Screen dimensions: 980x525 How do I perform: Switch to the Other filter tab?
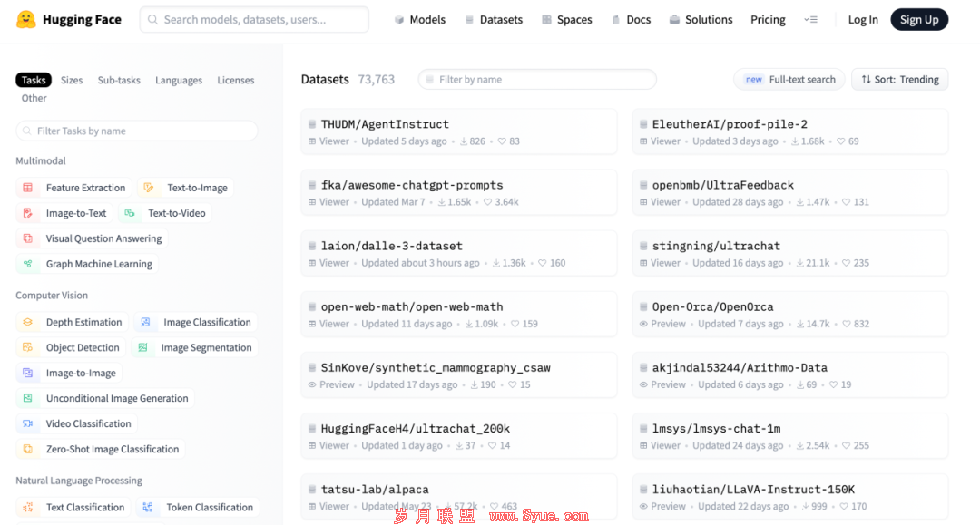34,98
